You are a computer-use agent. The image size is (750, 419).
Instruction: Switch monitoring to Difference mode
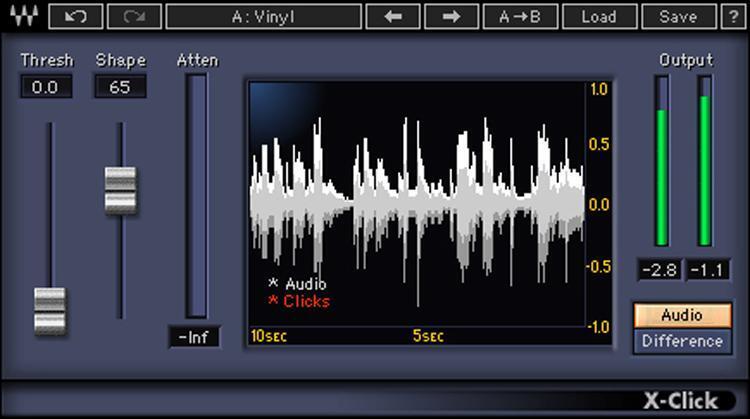point(682,341)
